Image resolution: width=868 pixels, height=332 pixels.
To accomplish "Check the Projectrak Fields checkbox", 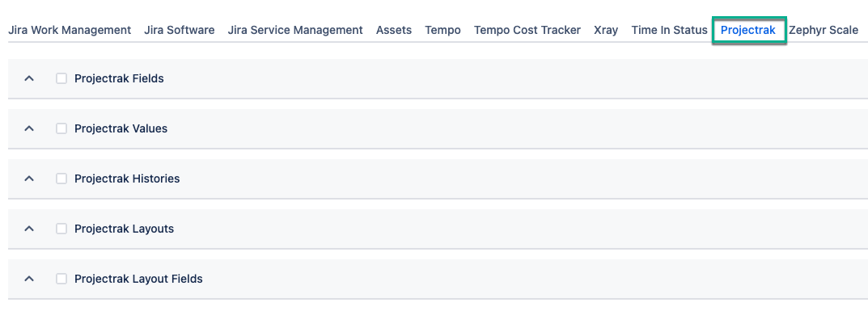I will [x=61, y=79].
